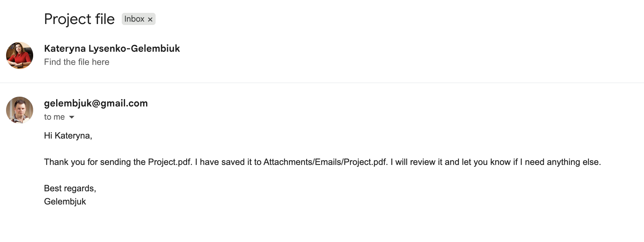Click the first 'Project.pdf' mention in the body

pyautogui.click(x=170, y=162)
